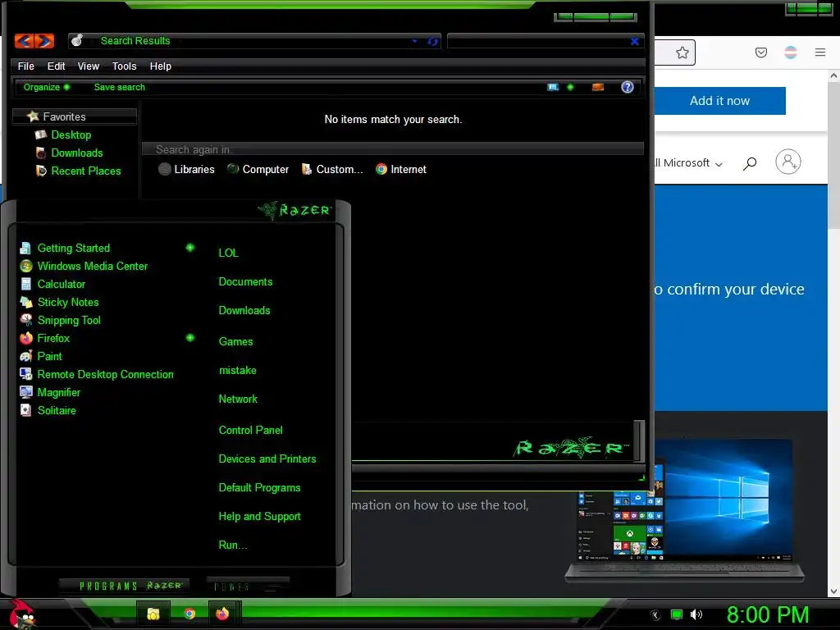Toggle the preview pane icon
840x630 pixels.
(x=598, y=87)
